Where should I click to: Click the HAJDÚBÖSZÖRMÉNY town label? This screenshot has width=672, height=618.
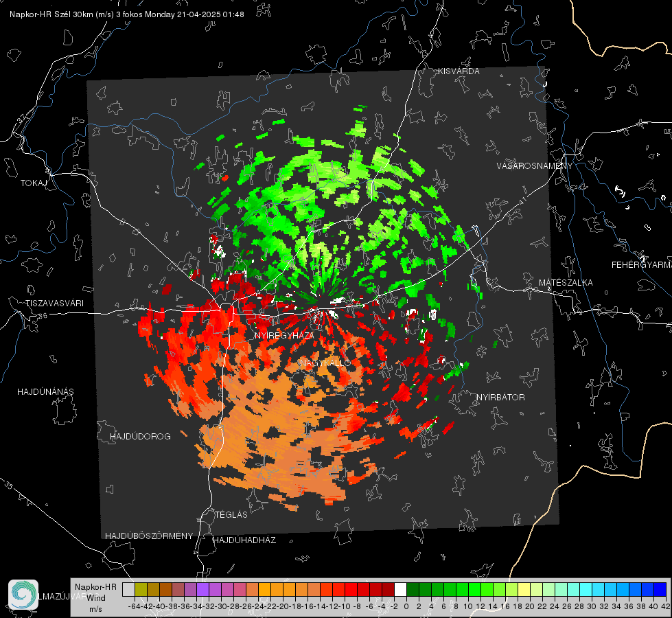click(x=149, y=536)
